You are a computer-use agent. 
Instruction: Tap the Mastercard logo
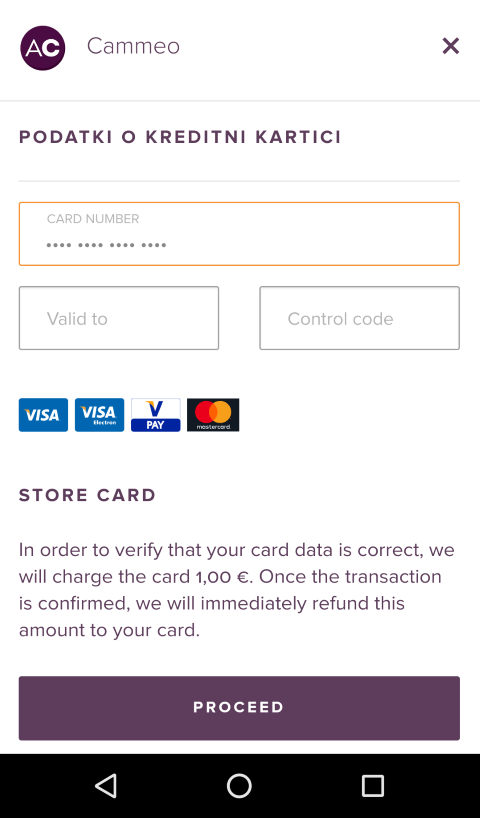213,415
